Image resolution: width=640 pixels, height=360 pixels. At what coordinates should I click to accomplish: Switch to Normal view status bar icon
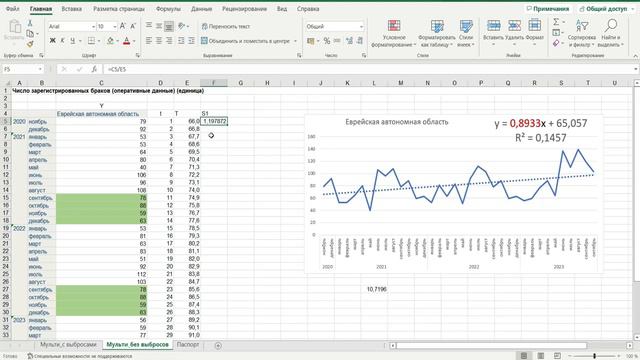tap(524, 356)
